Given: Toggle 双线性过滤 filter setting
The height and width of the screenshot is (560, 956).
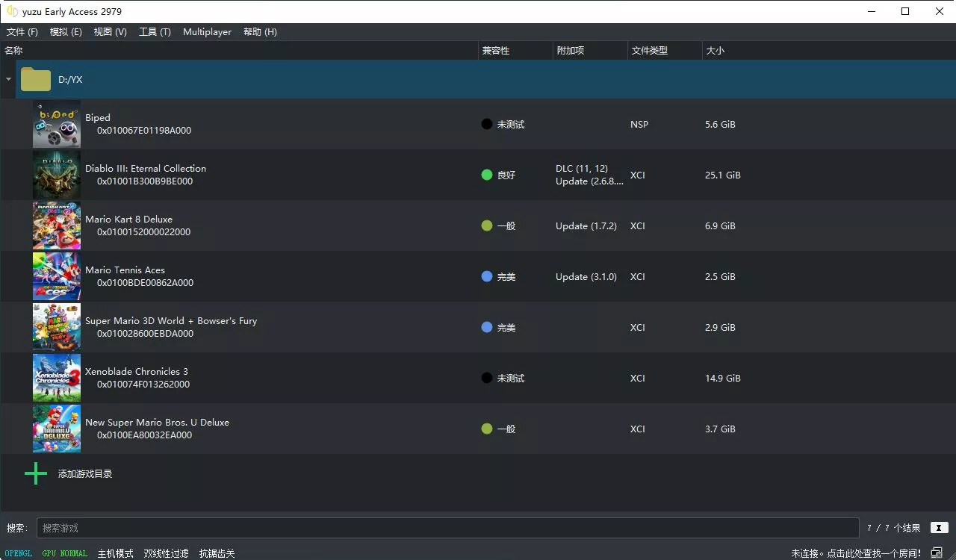Looking at the screenshot, I should pos(166,553).
